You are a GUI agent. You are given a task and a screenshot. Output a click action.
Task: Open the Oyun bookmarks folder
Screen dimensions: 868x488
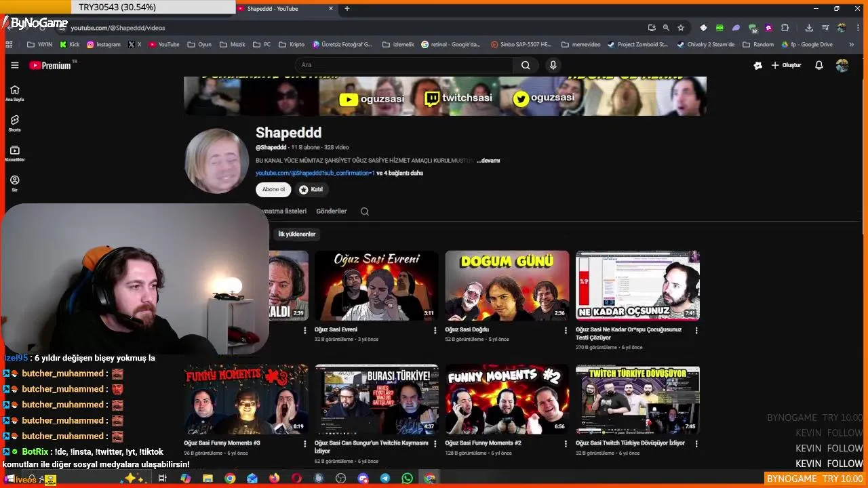click(x=199, y=45)
